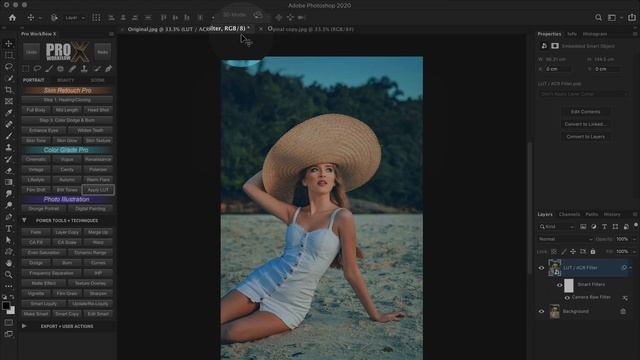
Task: Select the Move tool in the toolbar
Action: pyautogui.click(x=9, y=44)
